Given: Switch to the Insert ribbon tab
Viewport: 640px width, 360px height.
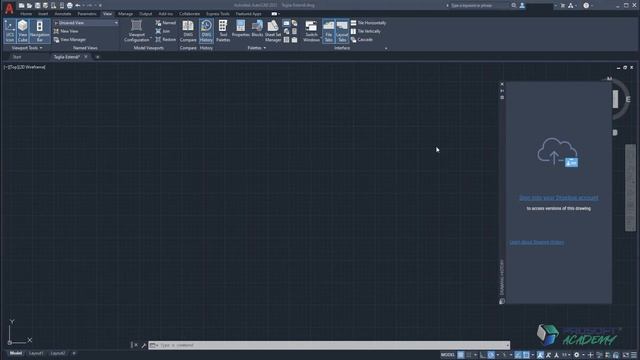Looking at the screenshot, I should pos(43,14).
